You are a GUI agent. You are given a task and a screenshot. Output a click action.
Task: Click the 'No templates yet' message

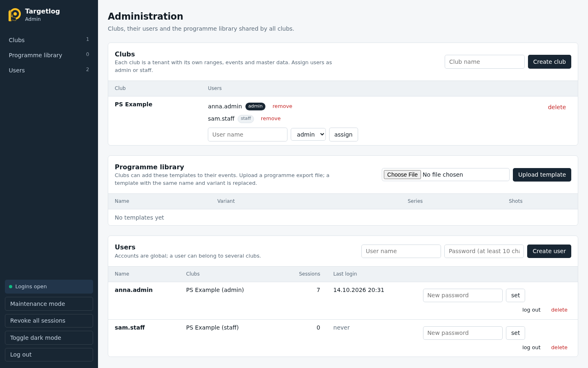tap(139, 218)
